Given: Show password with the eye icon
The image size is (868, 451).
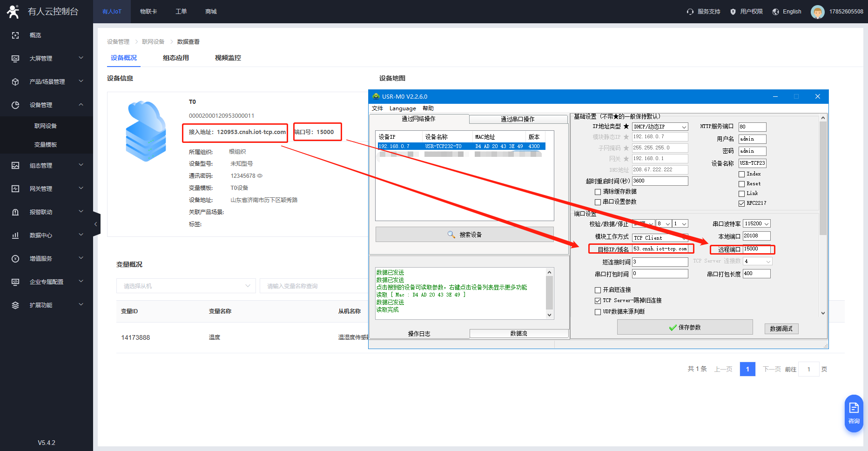Looking at the screenshot, I should (260, 176).
